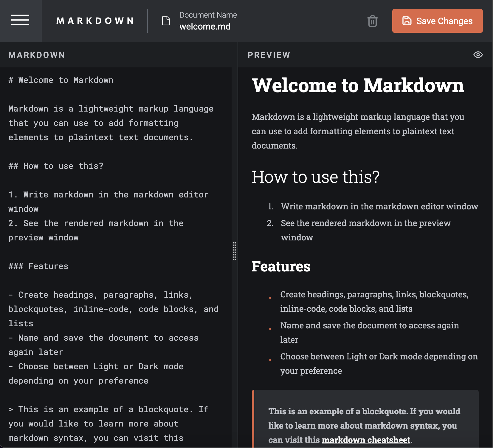Click the trash delete document icon

372,21
